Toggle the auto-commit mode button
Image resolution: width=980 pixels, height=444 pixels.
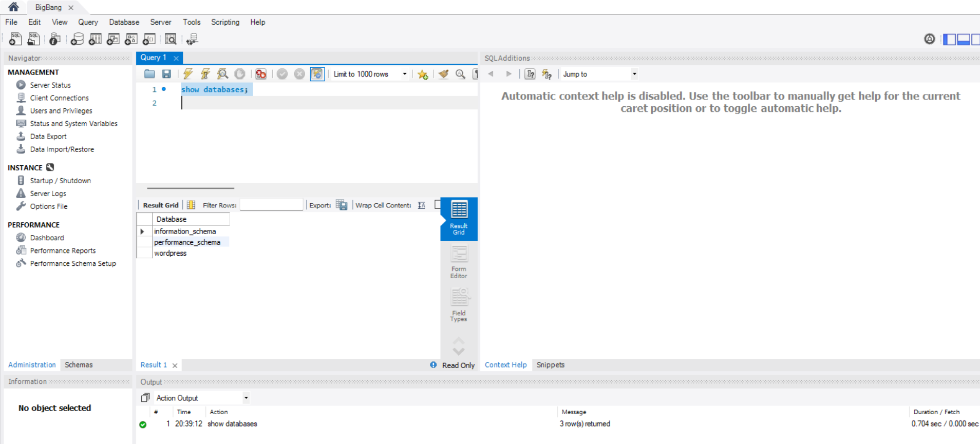317,74
